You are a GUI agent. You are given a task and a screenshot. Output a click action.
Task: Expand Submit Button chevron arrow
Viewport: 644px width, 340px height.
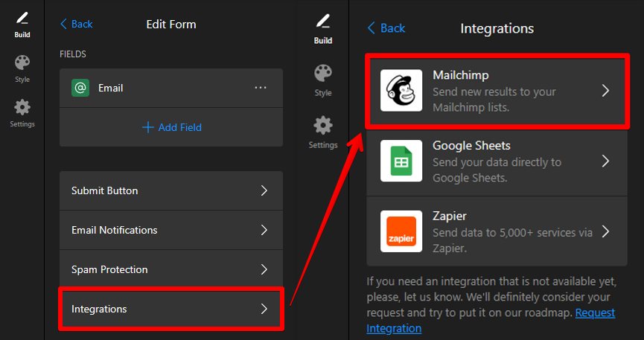pos(264,190)
